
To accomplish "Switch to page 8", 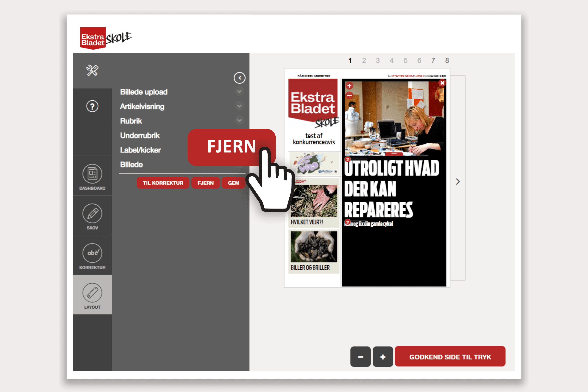I will [447, 60].
